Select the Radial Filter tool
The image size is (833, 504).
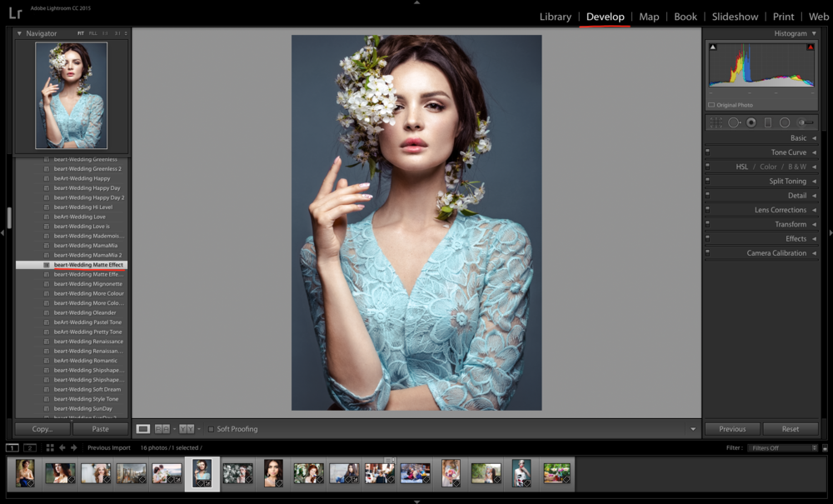[785, 122]
